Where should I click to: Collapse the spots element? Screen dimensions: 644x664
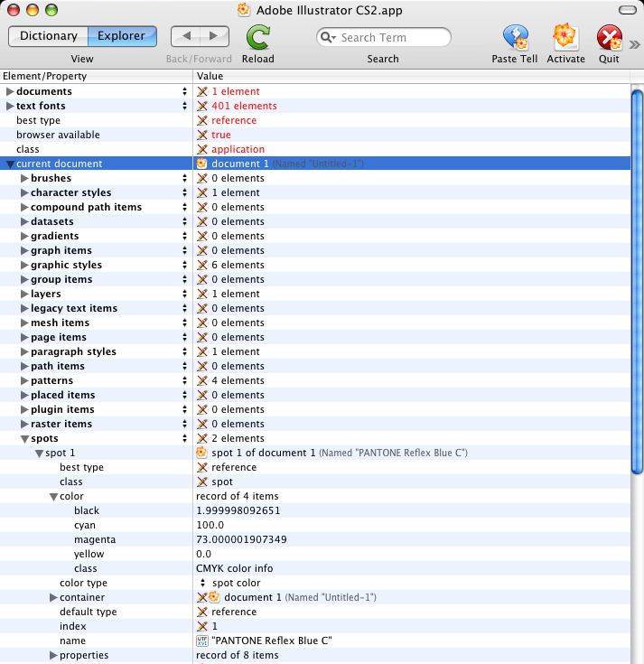(24, 439)
